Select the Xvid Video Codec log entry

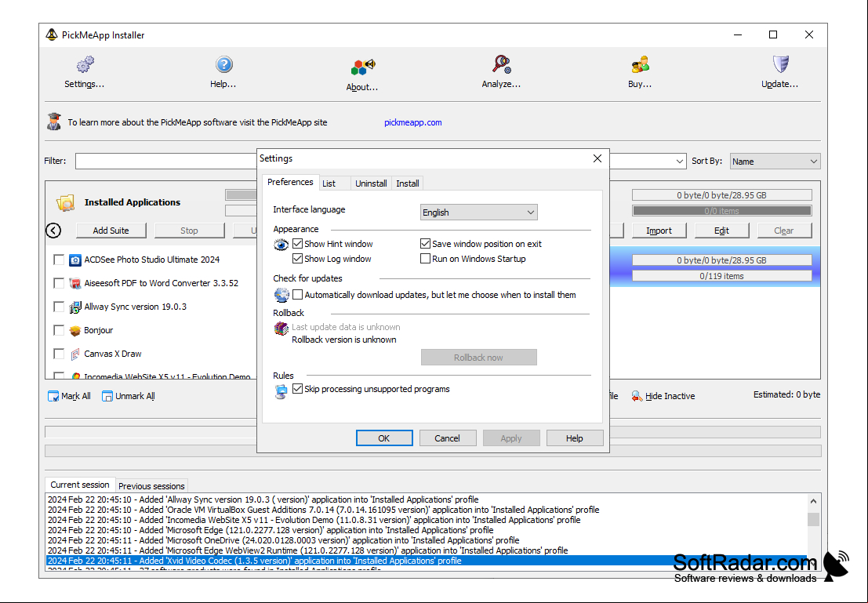pos(426,561)
